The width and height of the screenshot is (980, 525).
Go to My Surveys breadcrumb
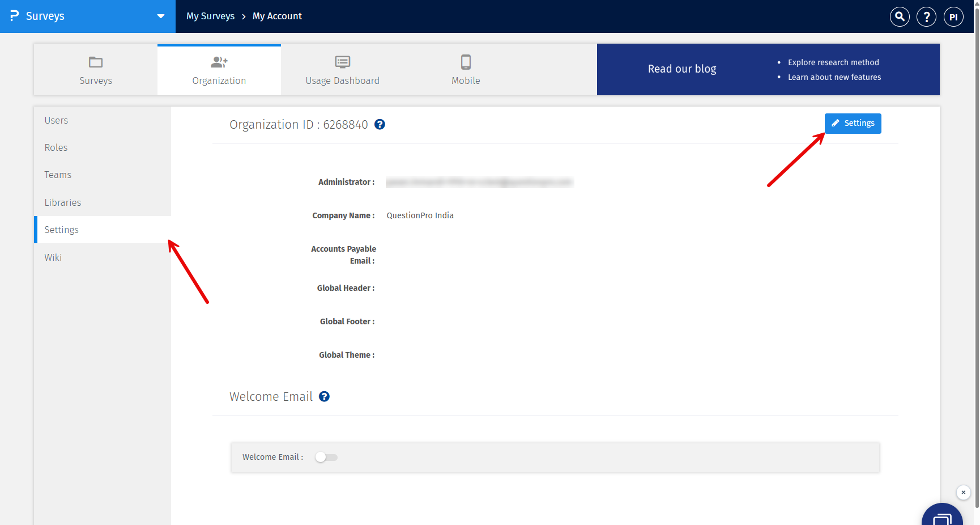tap(211, 16)
